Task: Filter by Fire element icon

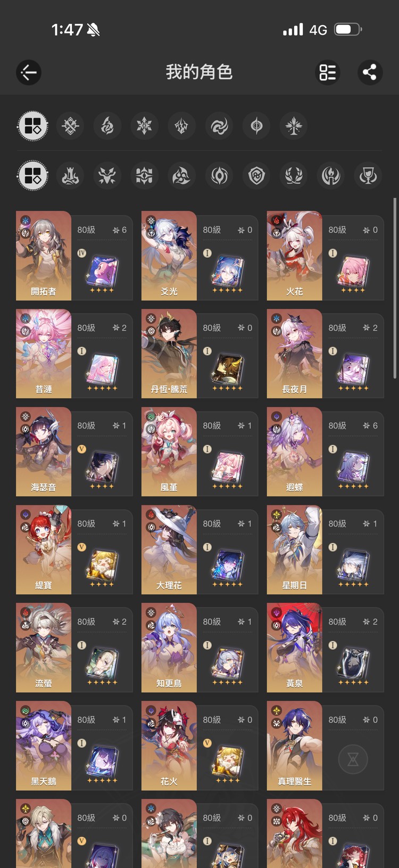Action: pos(107,126)
